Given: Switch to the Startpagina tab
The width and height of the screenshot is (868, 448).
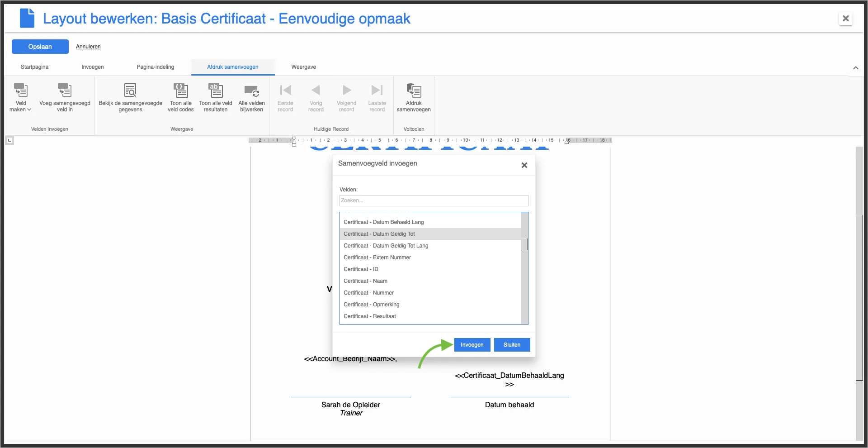Looking at the screenshot, I should [x=34, y=67].
